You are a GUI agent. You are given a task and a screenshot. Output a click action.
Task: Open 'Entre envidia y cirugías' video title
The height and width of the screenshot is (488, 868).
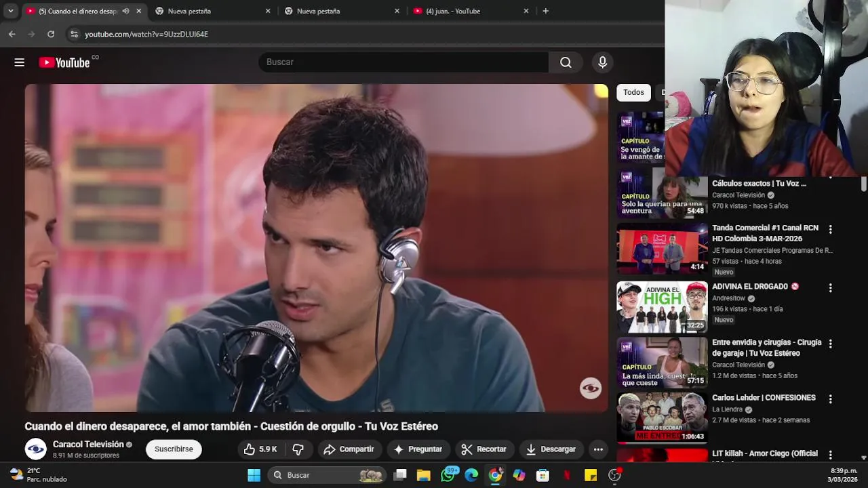click(x=766, y=348)
